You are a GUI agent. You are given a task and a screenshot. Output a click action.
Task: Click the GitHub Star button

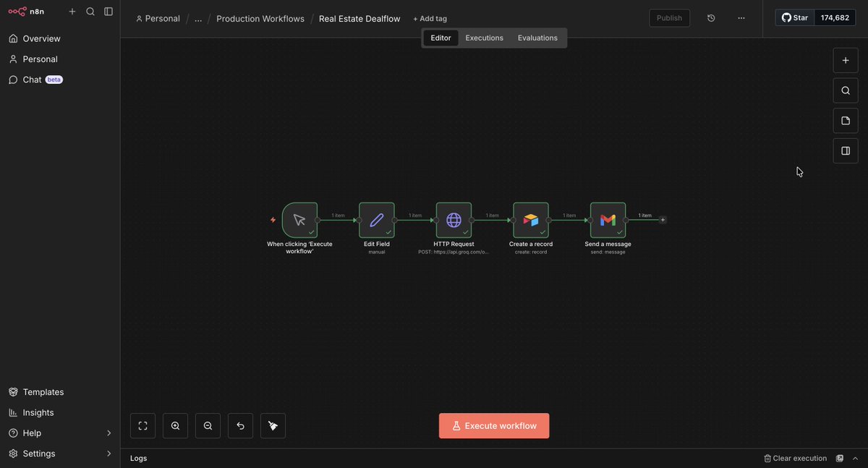point(795,17)
